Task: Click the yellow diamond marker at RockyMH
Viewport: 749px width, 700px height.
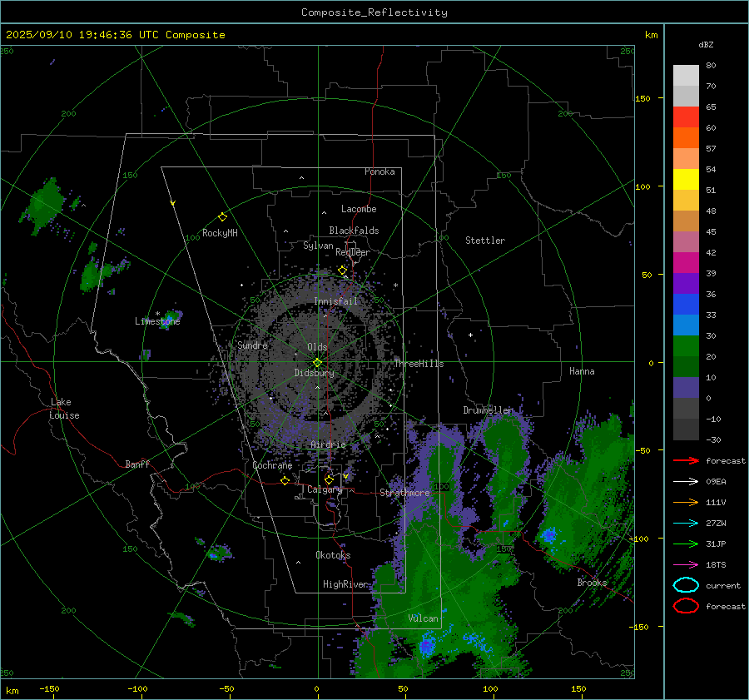Action: [222, 217]
